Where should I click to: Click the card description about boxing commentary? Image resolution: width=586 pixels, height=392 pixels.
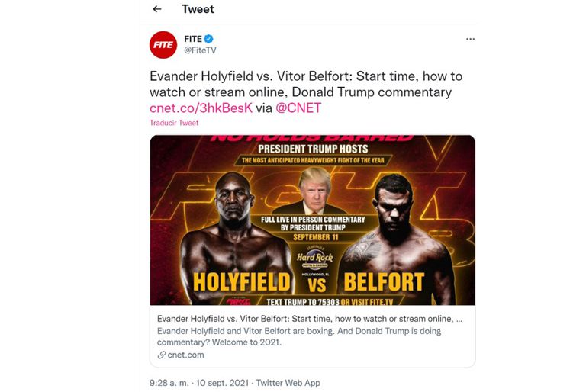point(298,336)
